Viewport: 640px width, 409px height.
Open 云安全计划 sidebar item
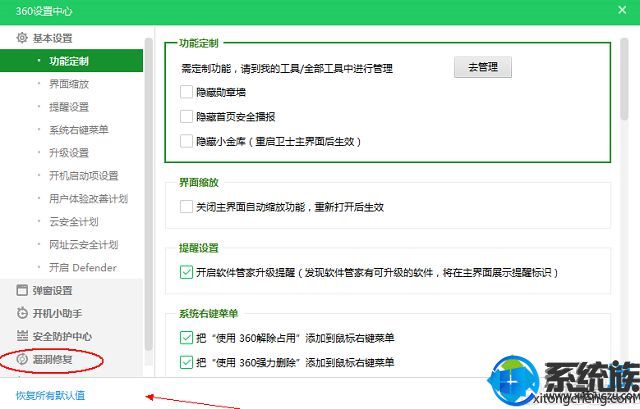click(x=74, y=222)
